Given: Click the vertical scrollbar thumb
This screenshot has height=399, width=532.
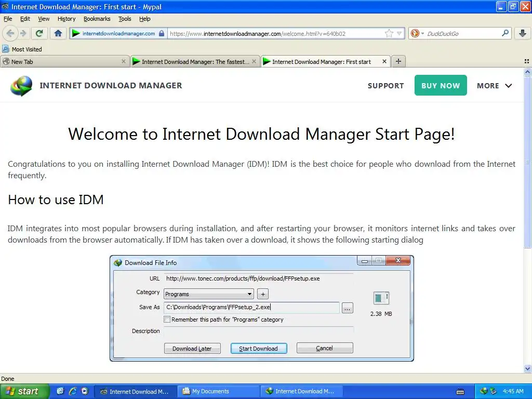Looking at the screenshot, I should tap(527, 162).
